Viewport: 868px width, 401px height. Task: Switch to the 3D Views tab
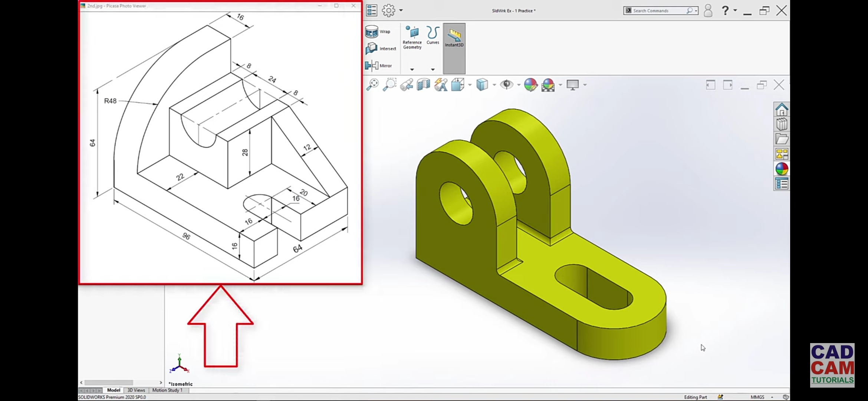point(136,390)
